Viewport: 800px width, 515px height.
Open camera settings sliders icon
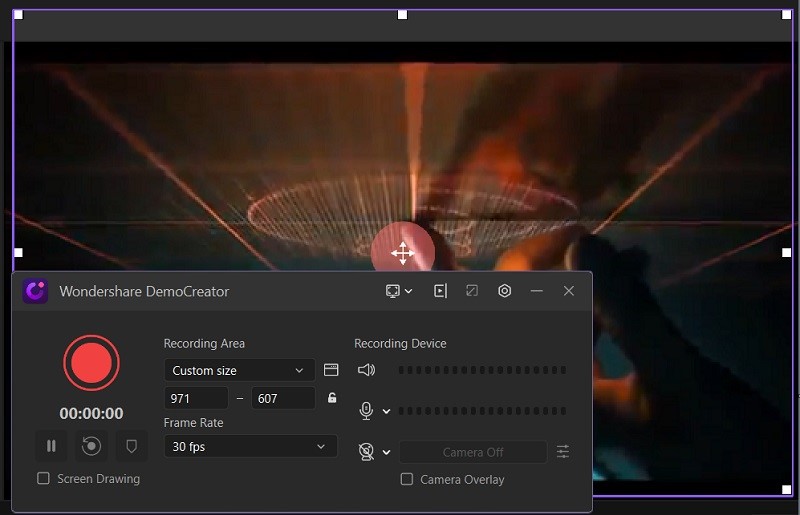(x=563, y=452)
